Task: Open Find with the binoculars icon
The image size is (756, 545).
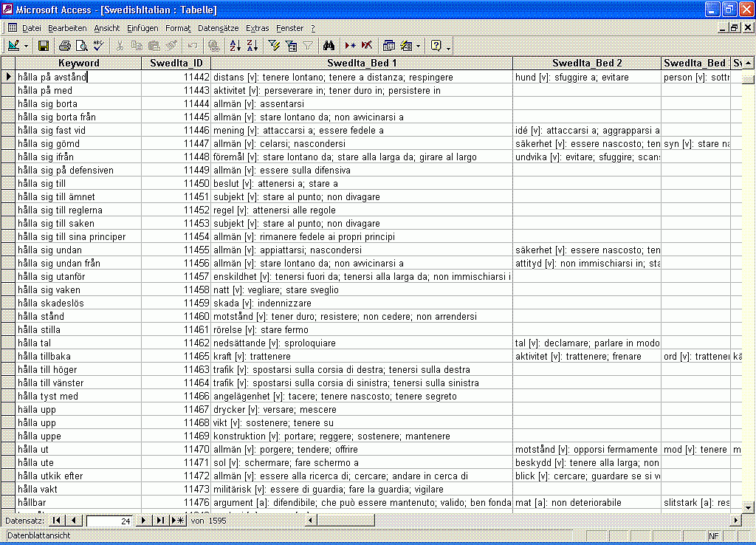Action: (x=329, y=46)
